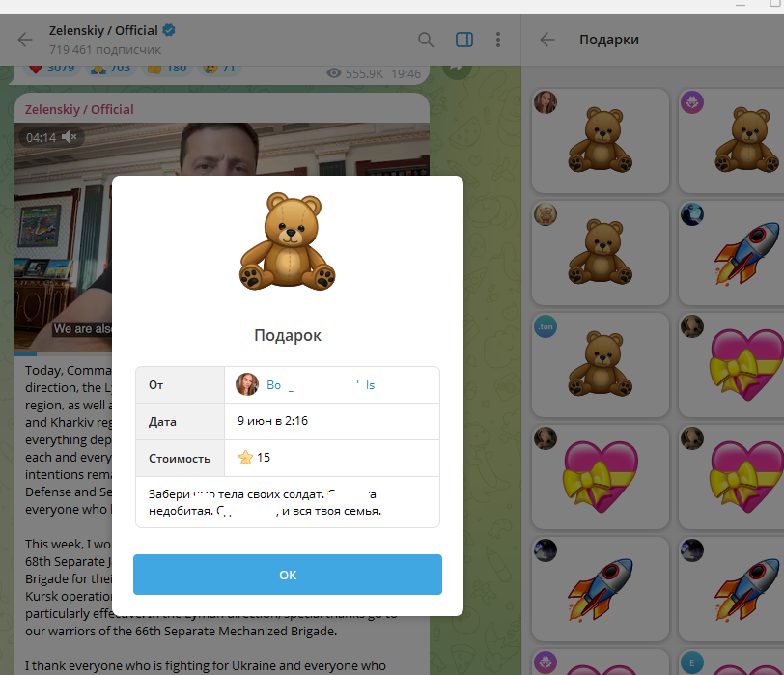Open the views count 555.9K
784x675 pixels.
[355, 73]
